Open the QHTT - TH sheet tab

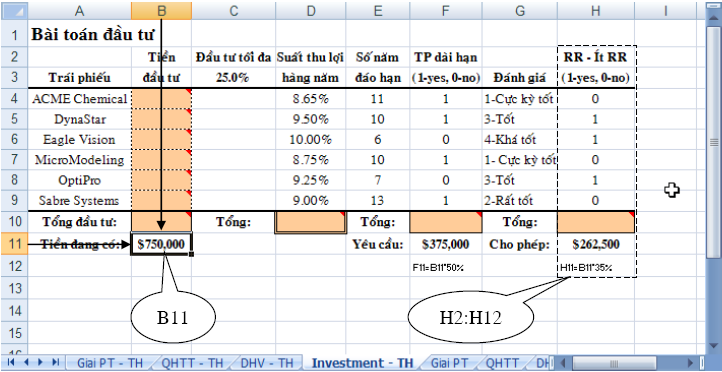click(192, 362)
